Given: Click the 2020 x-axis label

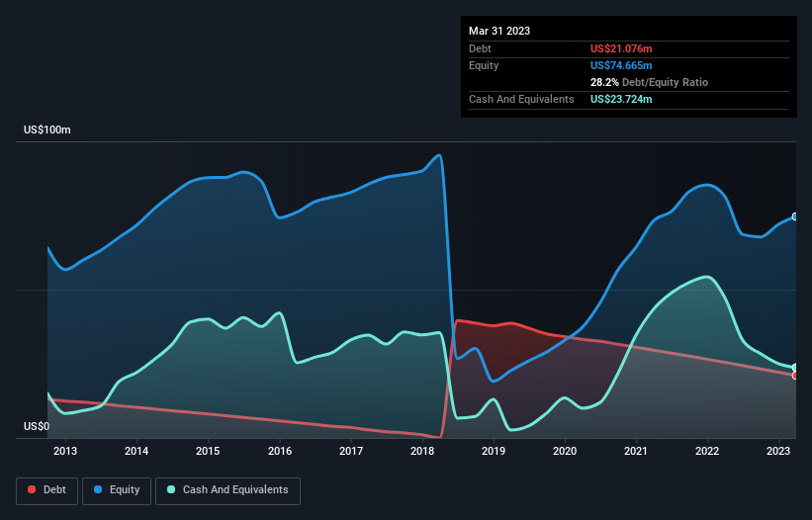Looking at the screenshot, I should coord(565,451).
